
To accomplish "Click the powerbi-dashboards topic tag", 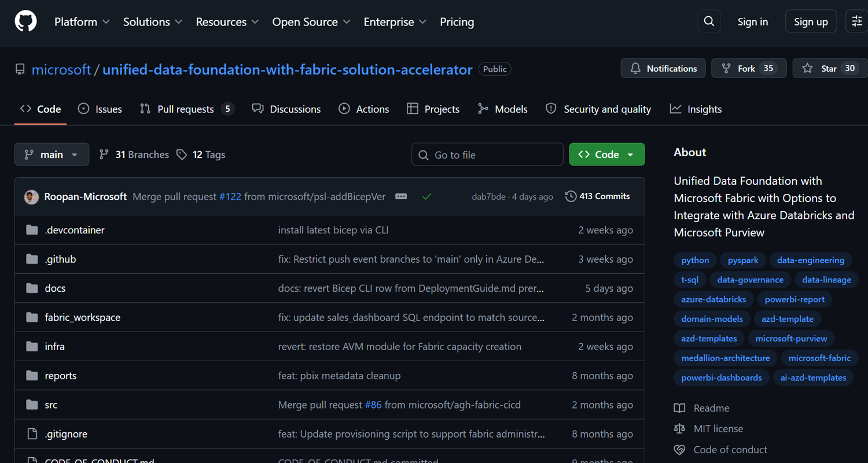I will coord(722,377).
